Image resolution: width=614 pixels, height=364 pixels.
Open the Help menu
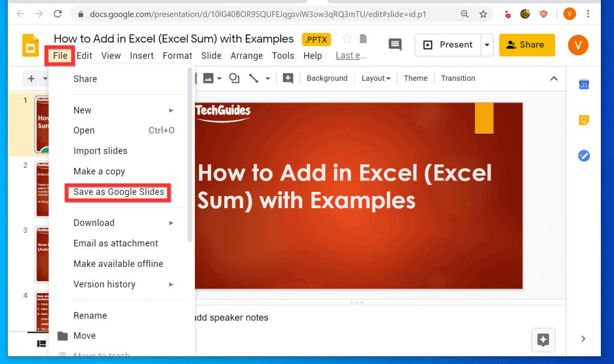(x=312, y=56)
